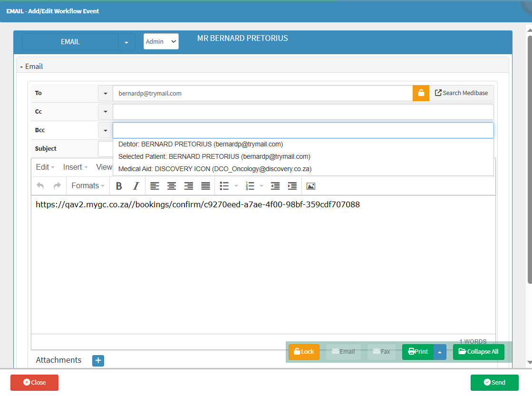
Task: Select Medical Aid DISCOVERY ICON suggestion
Action: 215,169
